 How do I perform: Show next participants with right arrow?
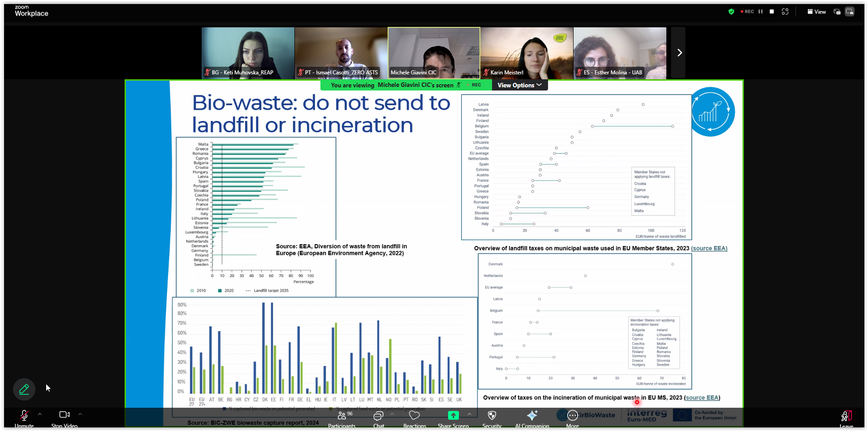click(679, 53)
